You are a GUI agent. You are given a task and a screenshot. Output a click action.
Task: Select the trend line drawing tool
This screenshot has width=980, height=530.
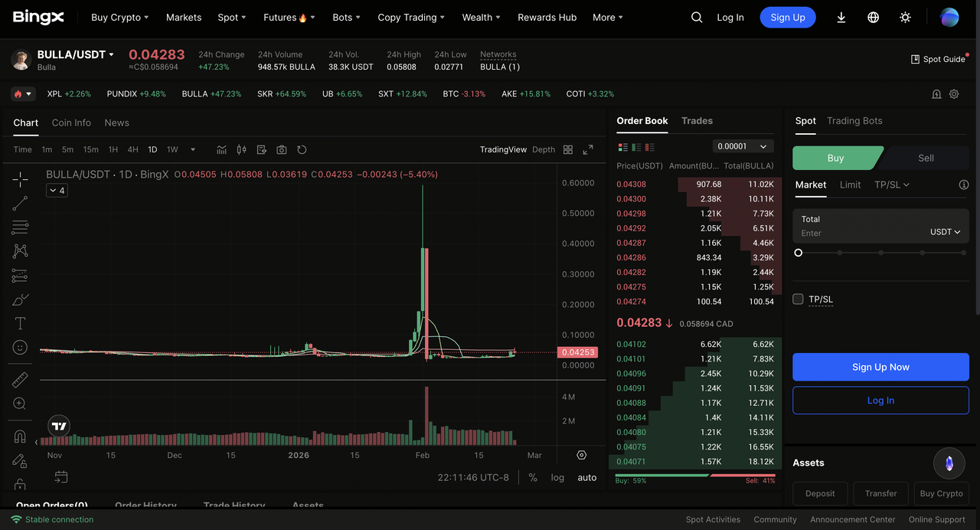[20, 203]
